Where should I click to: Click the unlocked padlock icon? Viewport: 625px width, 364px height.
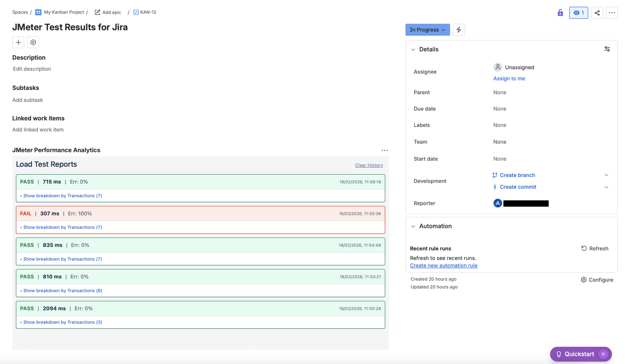tap(560, 13)
